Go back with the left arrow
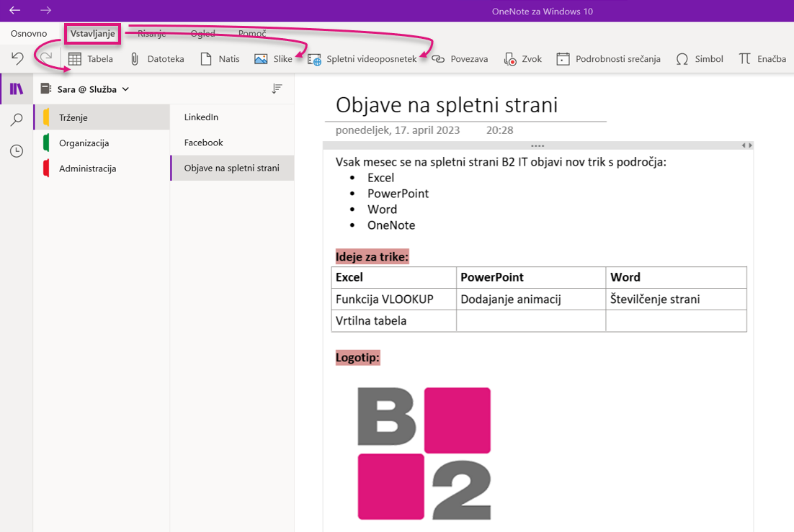794x532 pixels. click(x=14, y=10)
